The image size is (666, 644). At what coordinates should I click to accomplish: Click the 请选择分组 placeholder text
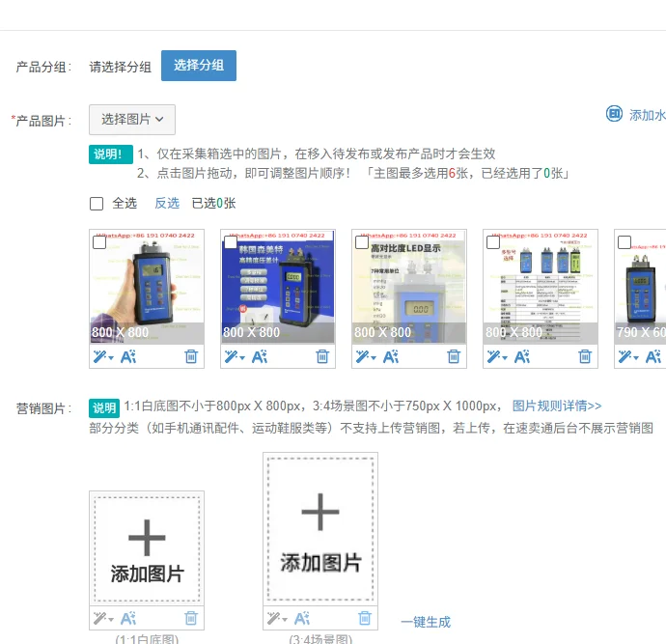click(x=121, y=67)
